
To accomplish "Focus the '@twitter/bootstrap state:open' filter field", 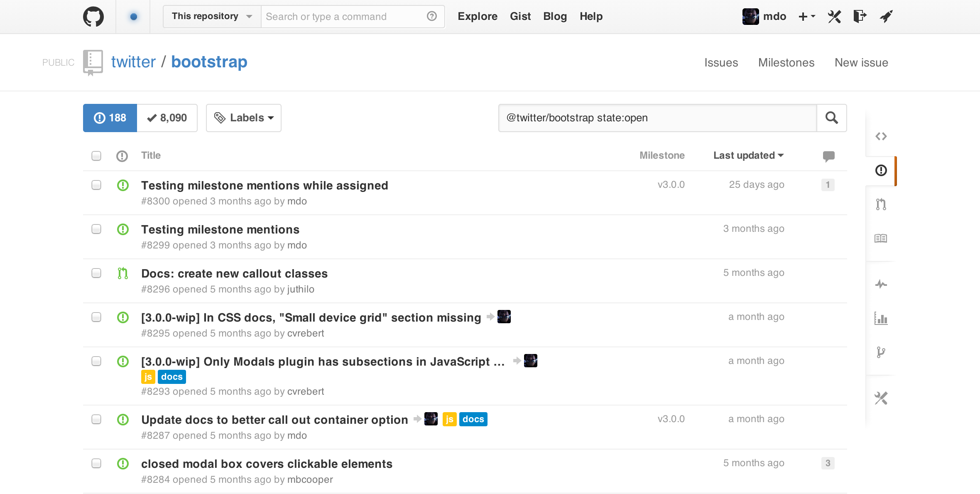I will pos(658,118).
